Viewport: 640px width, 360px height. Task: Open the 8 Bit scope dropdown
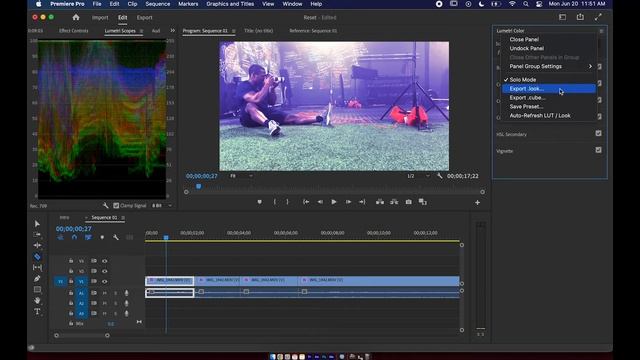162,206
